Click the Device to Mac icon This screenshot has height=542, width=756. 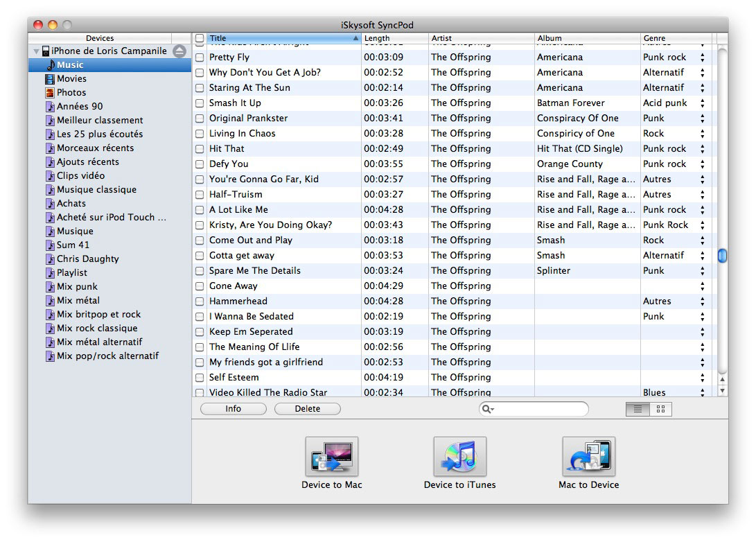pyautogui.click(x=331, y=456)
